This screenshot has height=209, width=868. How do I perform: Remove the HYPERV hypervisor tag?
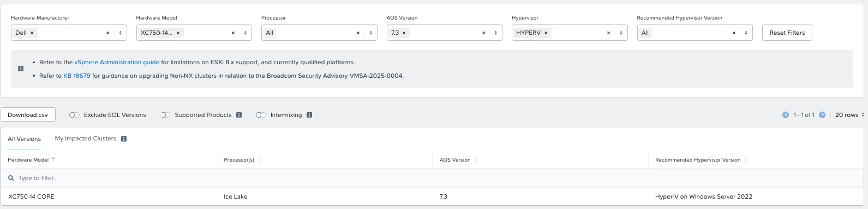tap(546, 33)
